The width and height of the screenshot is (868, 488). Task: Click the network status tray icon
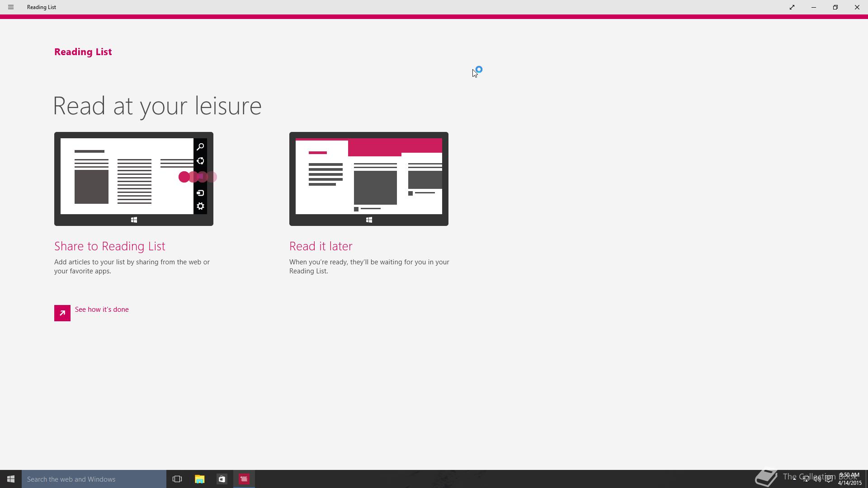point(806,479)
